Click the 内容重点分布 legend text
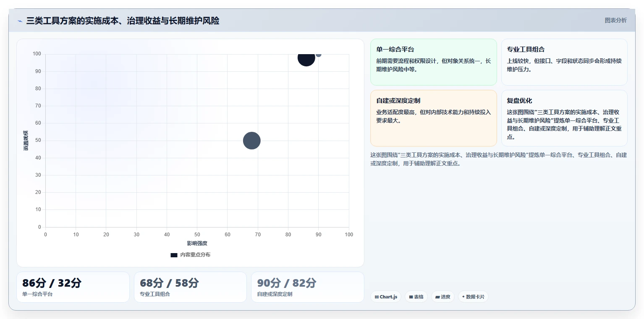 (x=195, y=255)
